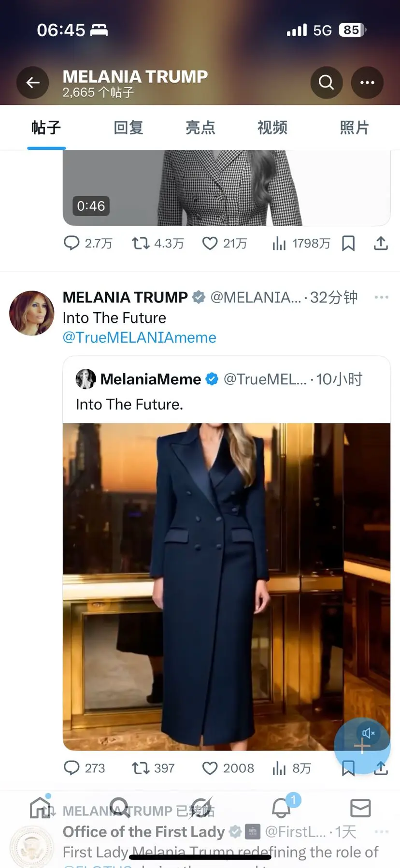Bookmark the video post with 1798万 views
Image resolution: width=400 pixels, height=868 pixels.
(x=348, y=243)
